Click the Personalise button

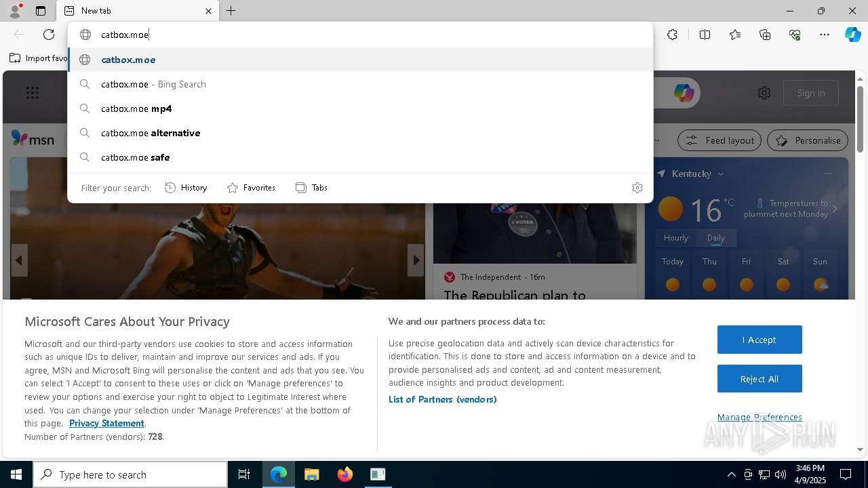pyautogui.click(x=808, y=140)
